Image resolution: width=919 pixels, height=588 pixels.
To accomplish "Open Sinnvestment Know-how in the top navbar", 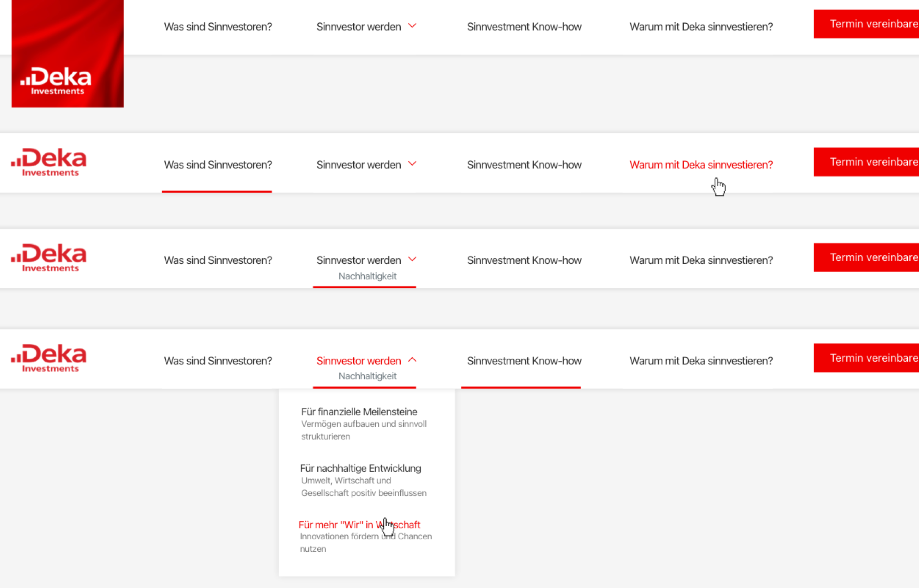I will coord(524,27).
